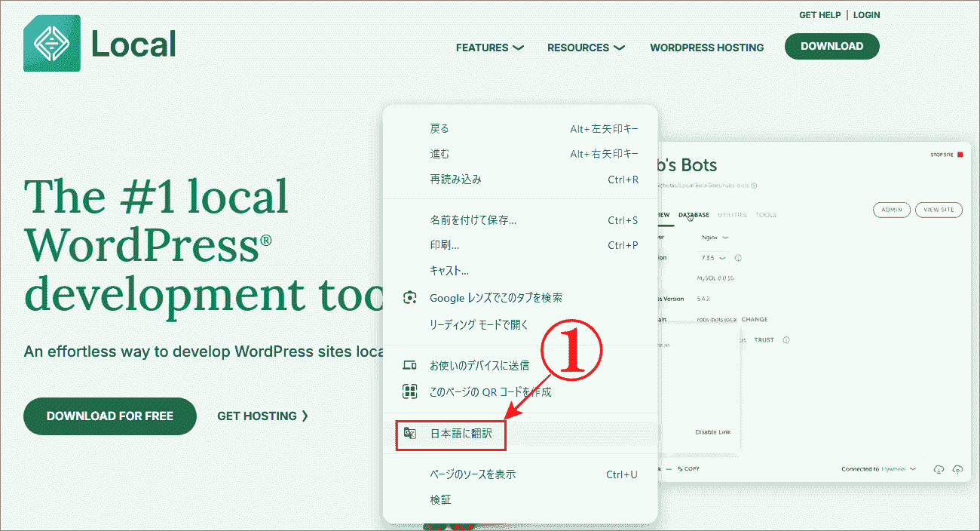Click the red STOP SITE square icon
Image resolution: width=980 pixels, height=531 pixels.
point(960,155)
